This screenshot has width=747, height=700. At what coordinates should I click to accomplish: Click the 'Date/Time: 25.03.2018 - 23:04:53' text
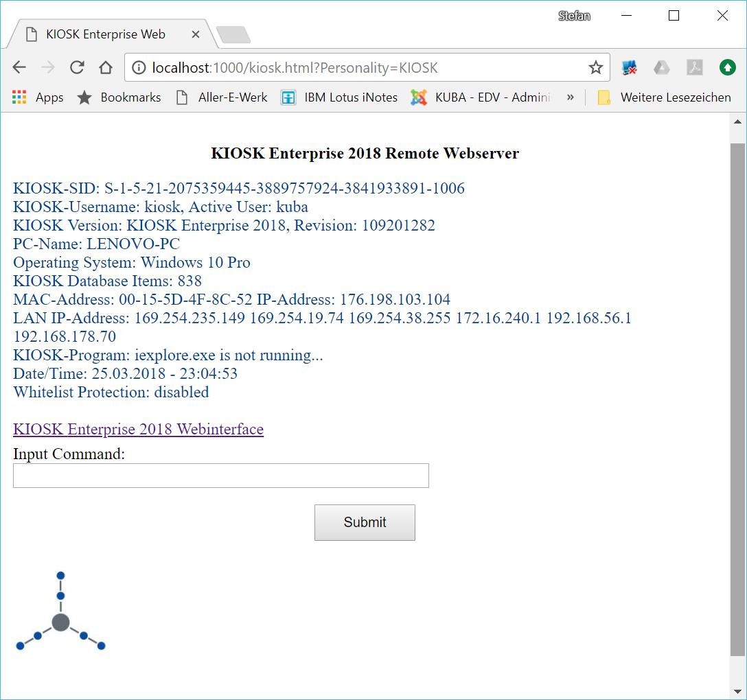point(125,373)
